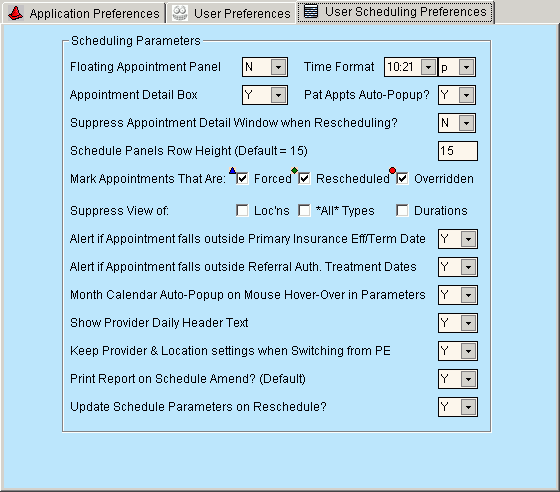Click the Schedule Panels Row Height field
560x492 pixels.
click(x=458, y=151)
